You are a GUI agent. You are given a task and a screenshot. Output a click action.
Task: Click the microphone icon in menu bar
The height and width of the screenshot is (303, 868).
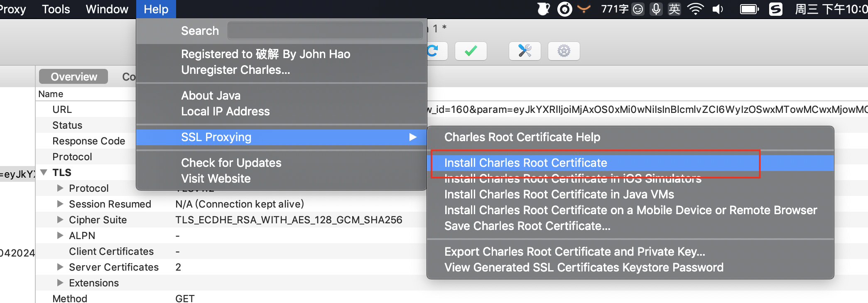click(656, 9)
